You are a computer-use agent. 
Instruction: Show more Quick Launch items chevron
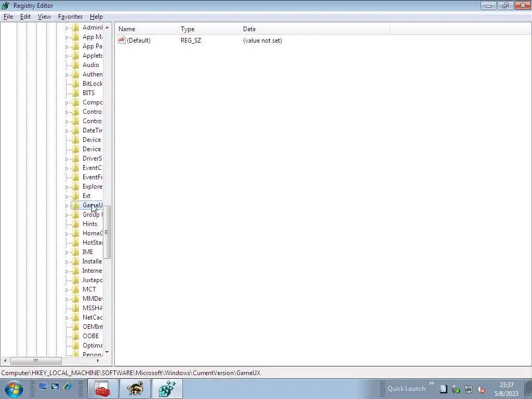pyautogui.click(x=432, y=383)
